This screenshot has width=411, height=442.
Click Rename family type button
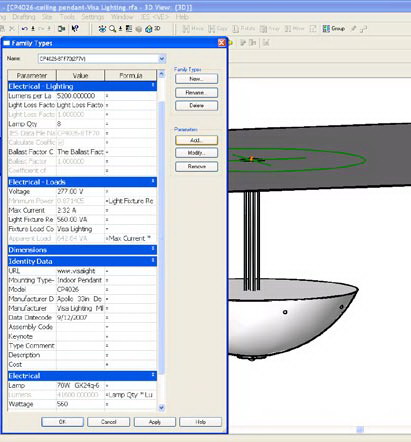coord(196,92)
